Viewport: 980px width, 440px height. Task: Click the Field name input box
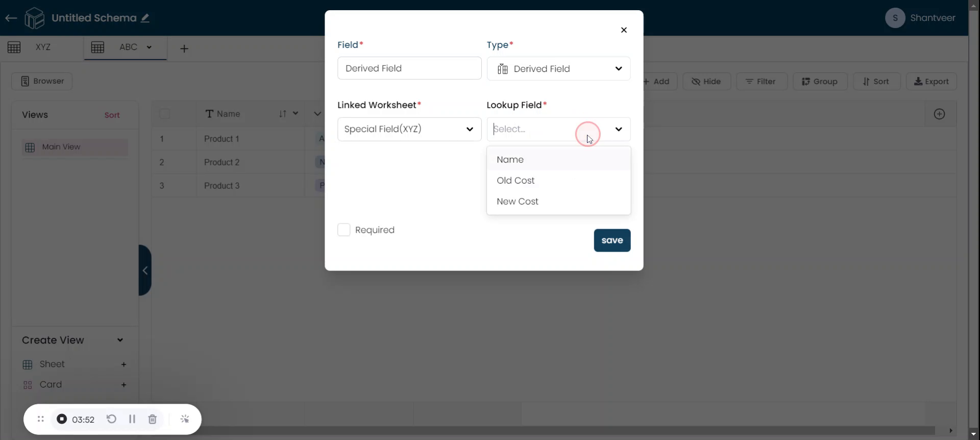pyautogui.click(x=409, y=68)
